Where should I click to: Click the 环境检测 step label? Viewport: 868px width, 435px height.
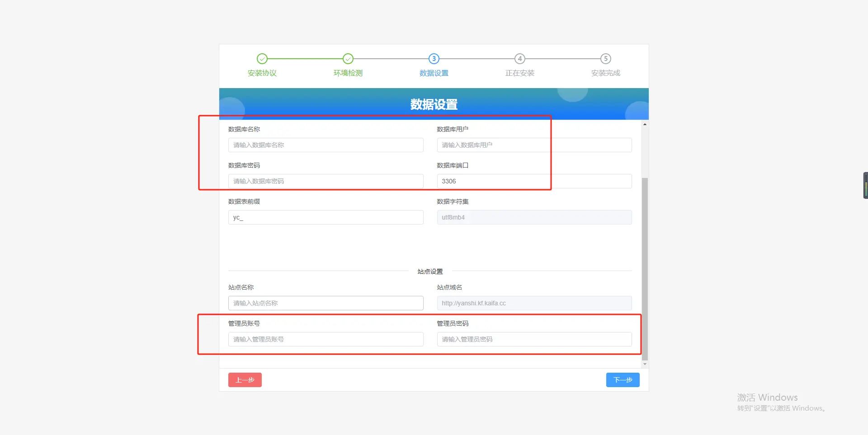[x=348, y=73]
